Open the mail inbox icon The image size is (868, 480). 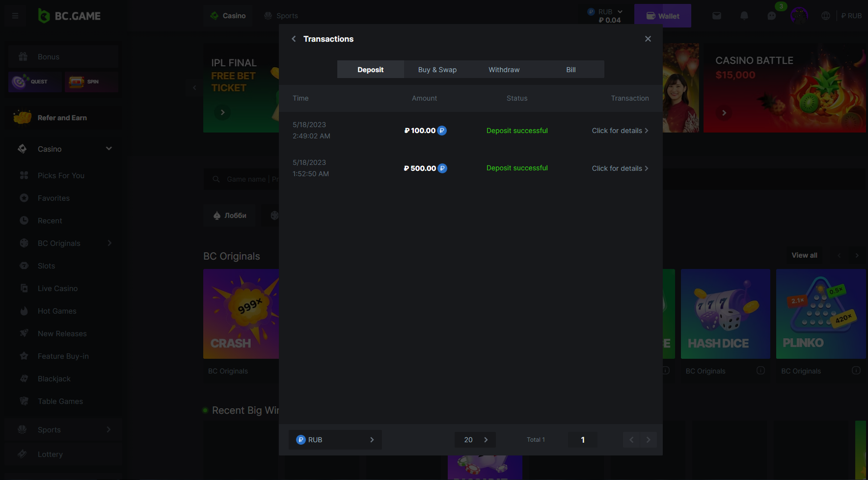point(717,16)
